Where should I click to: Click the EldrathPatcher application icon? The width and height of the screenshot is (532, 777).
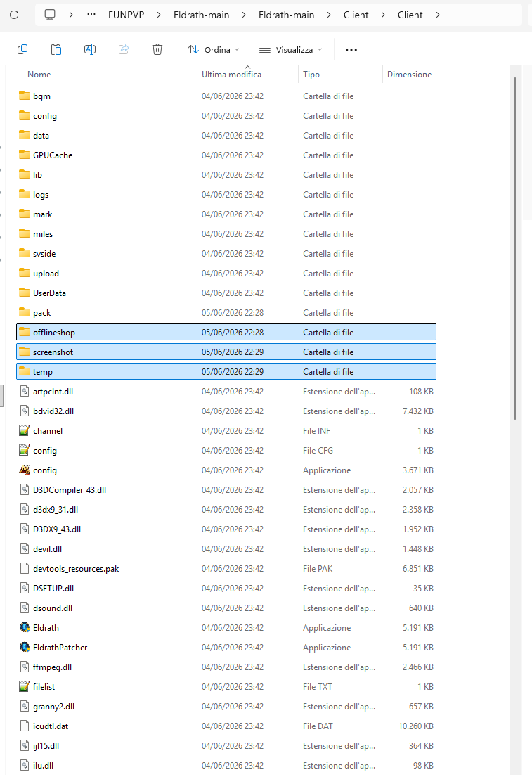pos(25,647)
